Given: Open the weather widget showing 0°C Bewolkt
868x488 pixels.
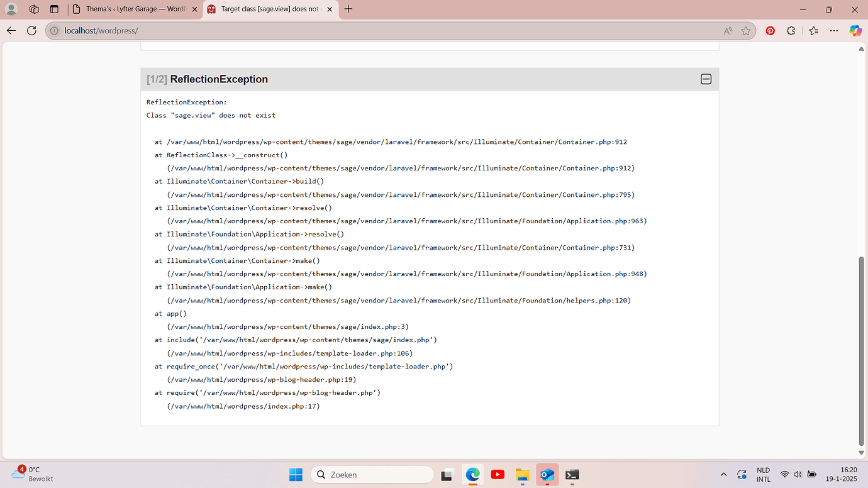Looking at the screenshot, I should [33, 474].
